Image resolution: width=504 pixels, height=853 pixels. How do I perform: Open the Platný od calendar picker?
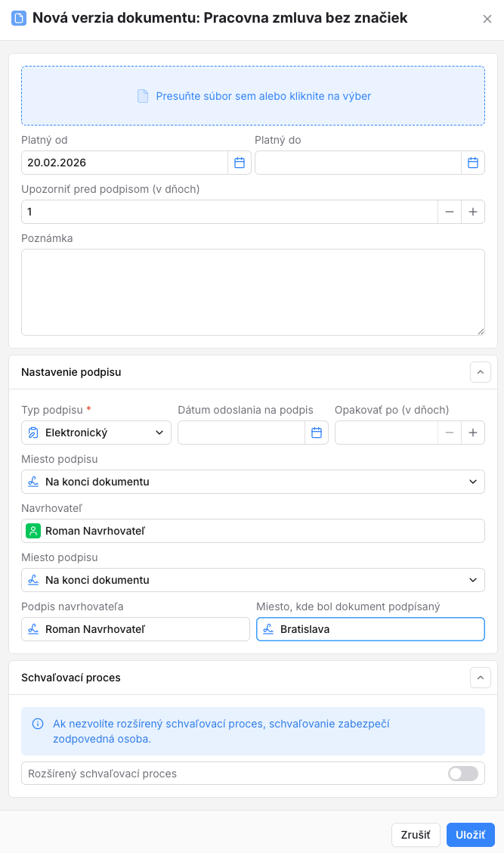pyautogui.click(x=240, y=163)
